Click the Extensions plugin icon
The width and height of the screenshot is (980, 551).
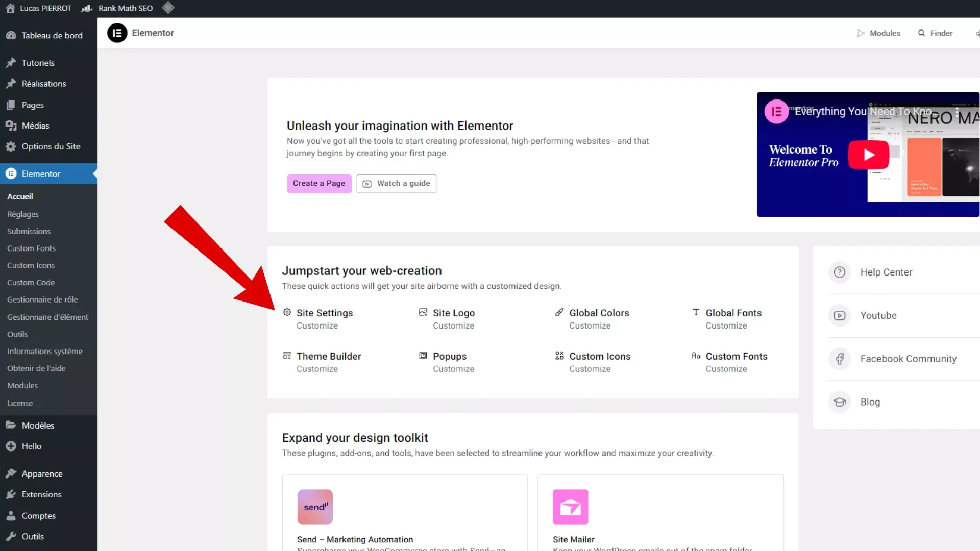[11, 494]
